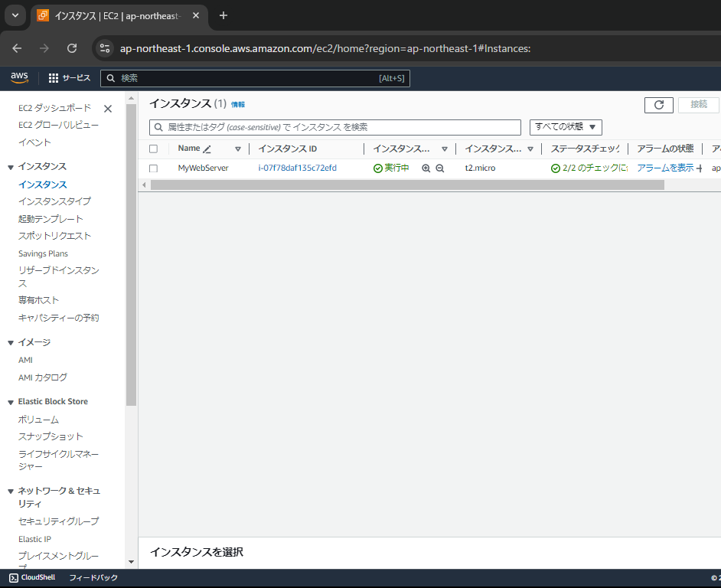
Task: Open 専有ホスト in sidebar
Action: (38, 300)
